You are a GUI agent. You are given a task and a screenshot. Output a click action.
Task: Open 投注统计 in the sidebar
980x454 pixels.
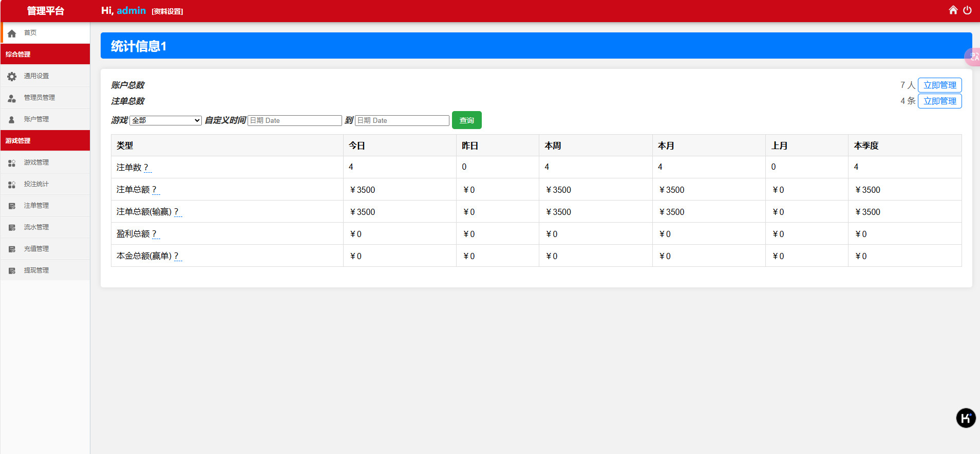36,184
